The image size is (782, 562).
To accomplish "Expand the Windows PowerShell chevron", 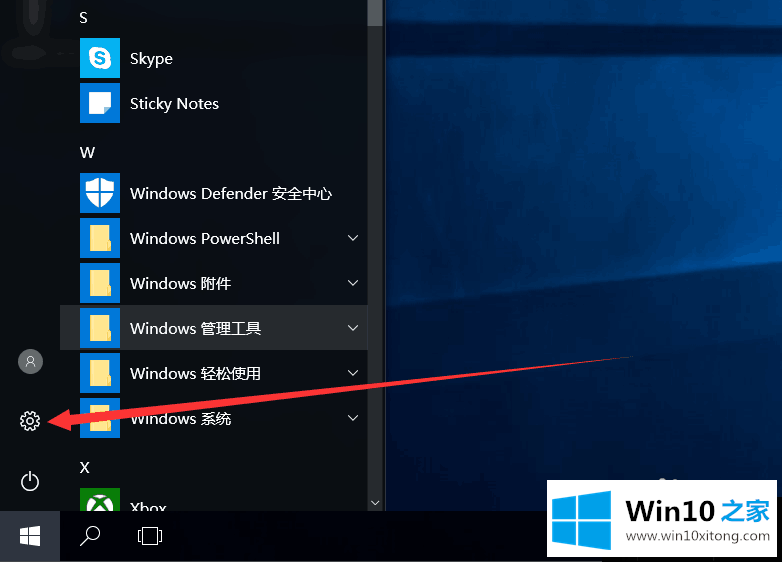I will [x=353, y=238].
